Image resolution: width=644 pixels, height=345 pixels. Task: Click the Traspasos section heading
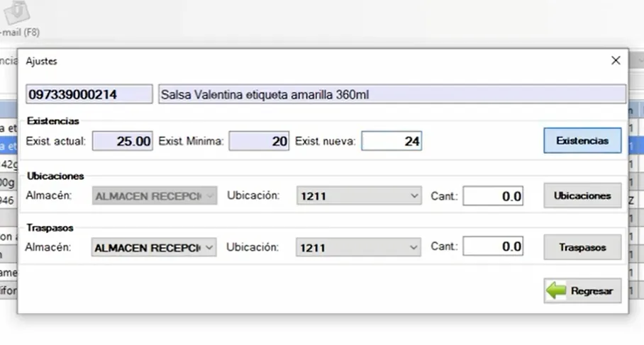[50, 227]
